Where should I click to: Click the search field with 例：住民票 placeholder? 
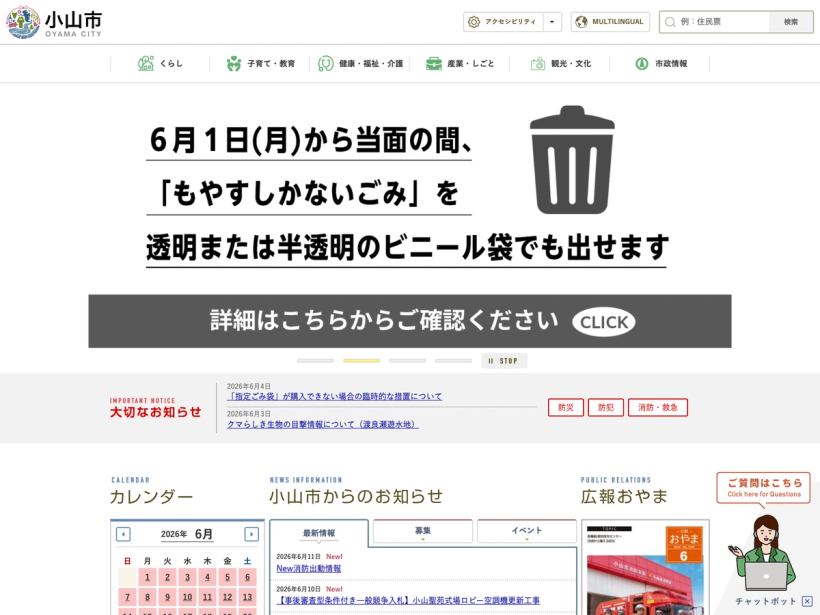[x=714, y=22]
